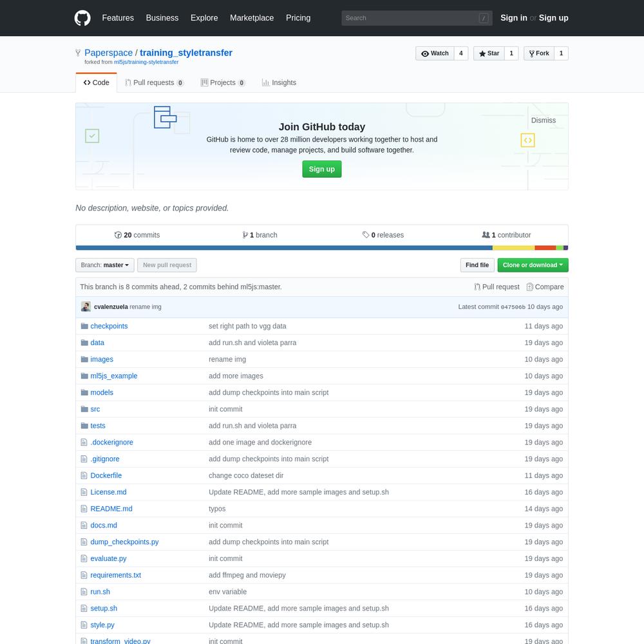
Task: Click the .dockerignore file icon
Action: (84, 442)
